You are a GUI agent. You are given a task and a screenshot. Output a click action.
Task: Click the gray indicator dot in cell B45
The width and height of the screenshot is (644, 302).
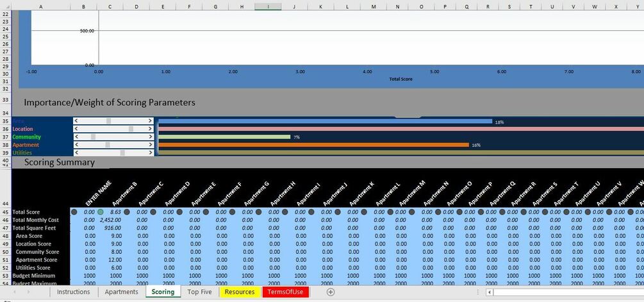[74, 212]
